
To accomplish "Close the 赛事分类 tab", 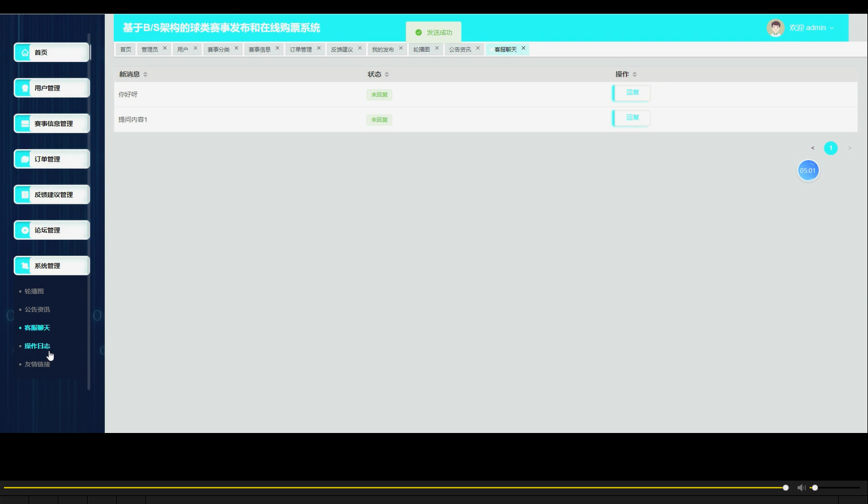I will pos(236,48).
